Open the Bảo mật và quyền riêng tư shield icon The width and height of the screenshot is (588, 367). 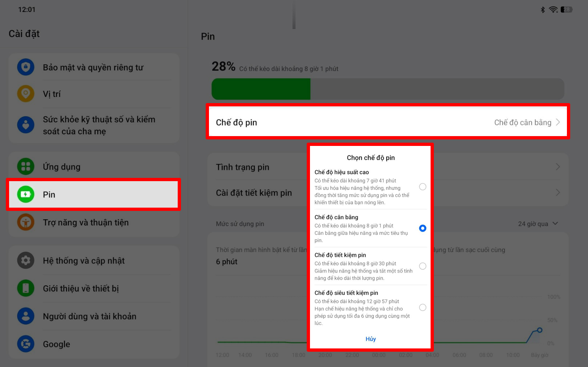point(26,67)
